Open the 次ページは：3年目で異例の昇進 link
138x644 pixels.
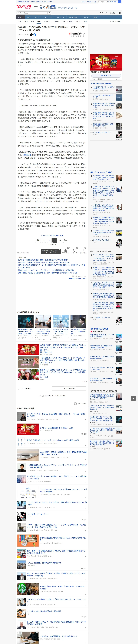pyautogui.click(x=52, y=235)
